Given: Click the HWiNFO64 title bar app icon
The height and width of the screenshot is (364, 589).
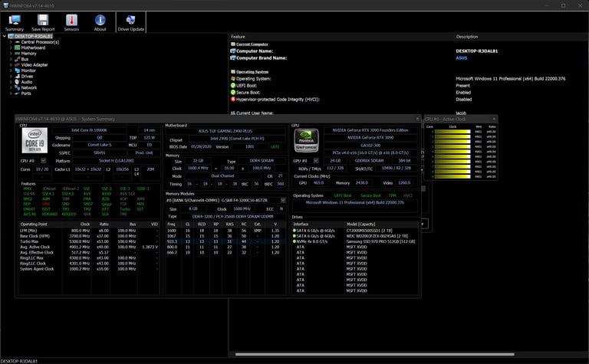Looking at the screenshot, I should point(5,5).
